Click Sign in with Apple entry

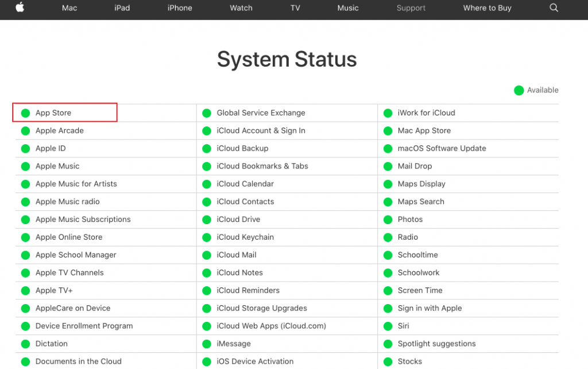tap(430, 308)
